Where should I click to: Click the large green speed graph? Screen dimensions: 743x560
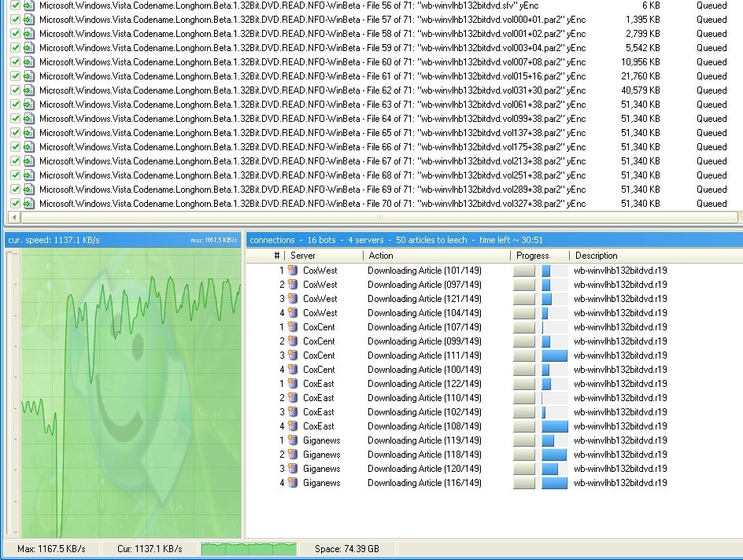[x=131, y=393]
